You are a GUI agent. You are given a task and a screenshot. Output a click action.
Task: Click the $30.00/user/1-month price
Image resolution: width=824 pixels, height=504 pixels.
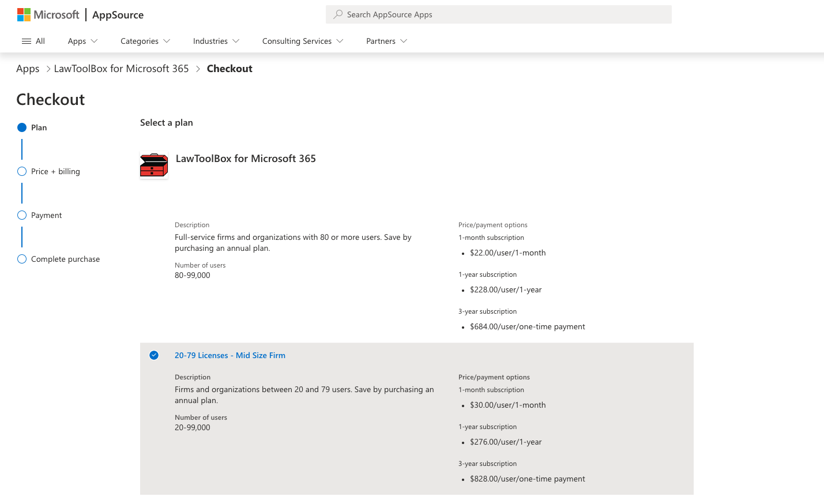click(508, 405)
